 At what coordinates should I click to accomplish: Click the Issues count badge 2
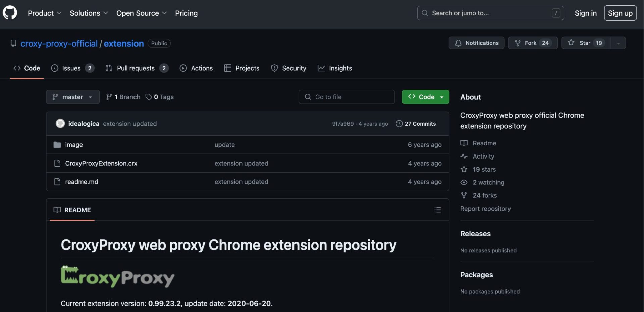tap(90, 68)
